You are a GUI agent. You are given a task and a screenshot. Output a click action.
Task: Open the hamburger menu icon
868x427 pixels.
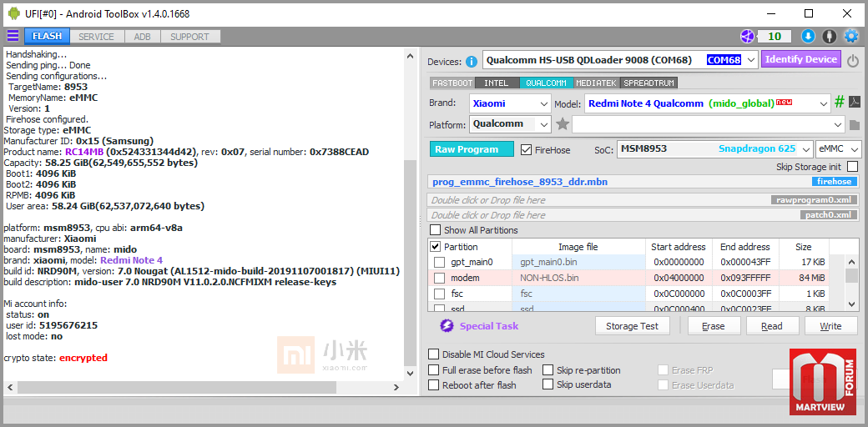point(13,37)
